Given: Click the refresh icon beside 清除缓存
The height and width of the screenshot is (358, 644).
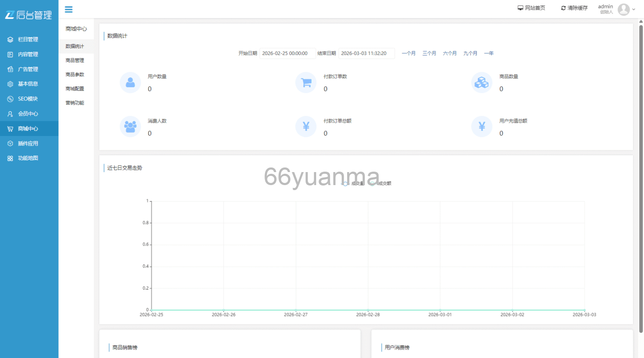Looking at the screenshot, I should [563, 8].
